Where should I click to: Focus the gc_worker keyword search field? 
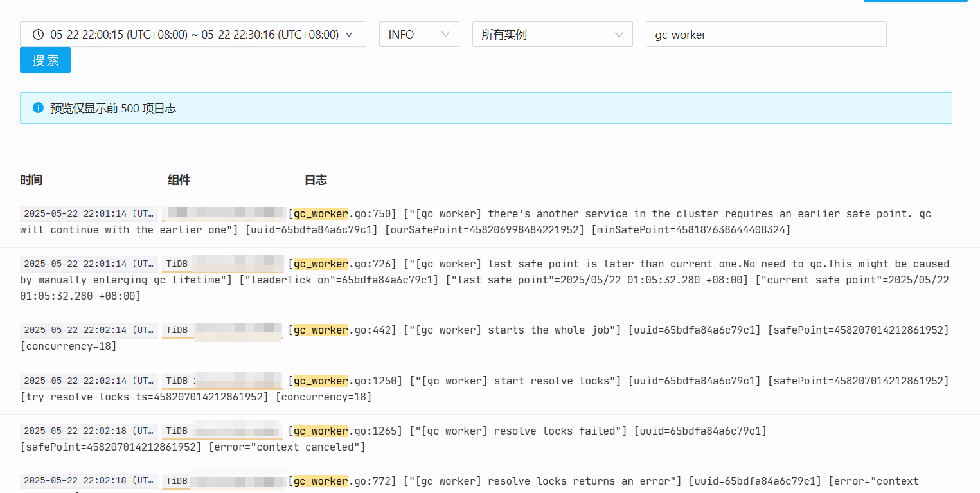click(x=765, y=35)
